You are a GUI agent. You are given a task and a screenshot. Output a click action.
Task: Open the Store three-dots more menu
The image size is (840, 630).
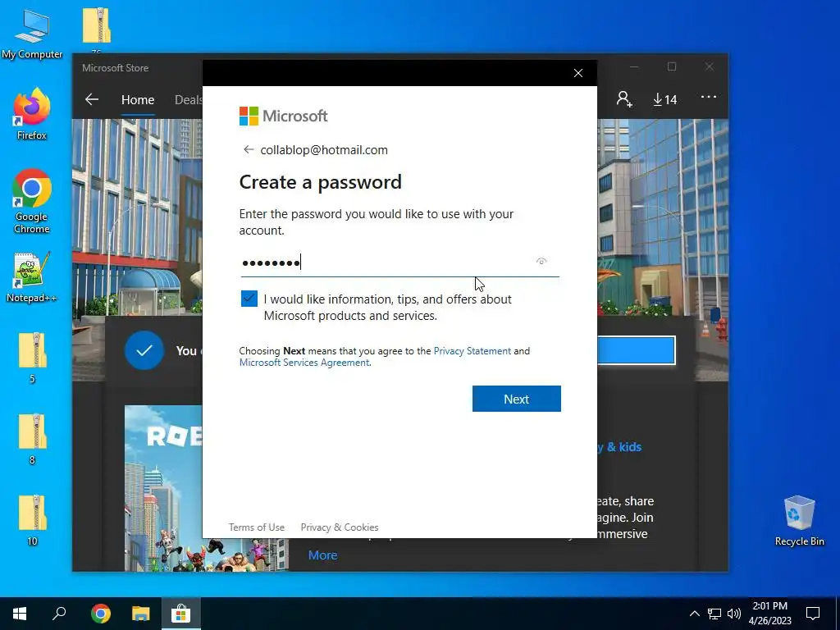point(708,97)
